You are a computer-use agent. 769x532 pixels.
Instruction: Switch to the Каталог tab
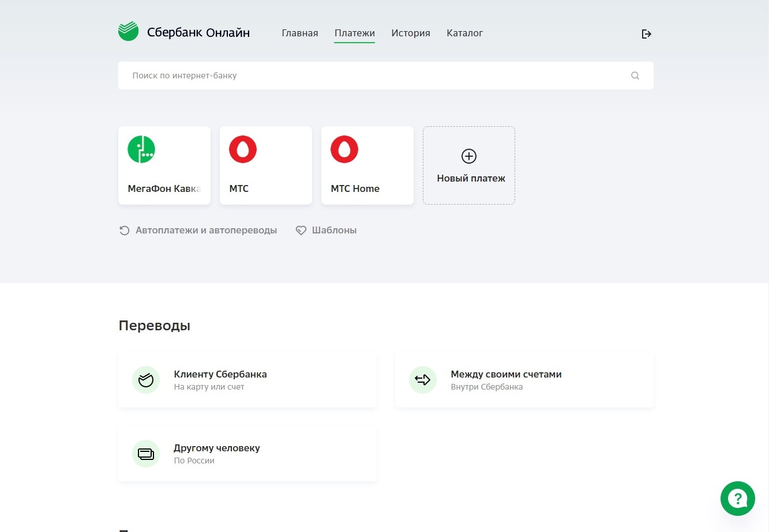pyautogui.click(x=465, y=33)
